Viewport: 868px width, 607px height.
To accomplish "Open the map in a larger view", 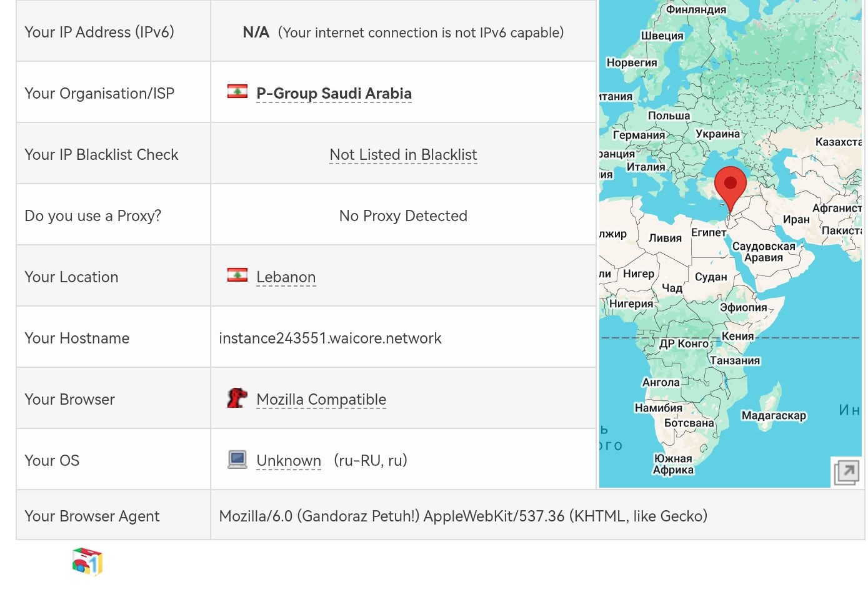I will click(x=846, y=472).
